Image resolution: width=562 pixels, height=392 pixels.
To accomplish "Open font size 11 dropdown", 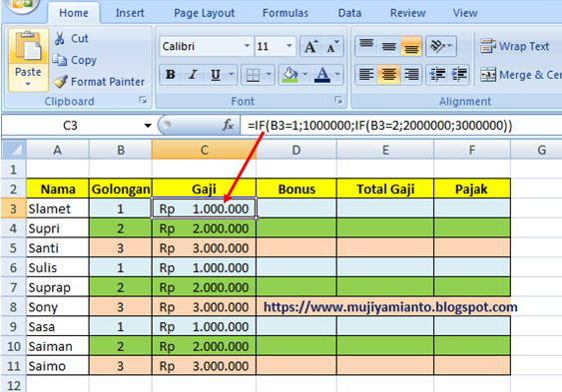I will [x=288, y=46].
